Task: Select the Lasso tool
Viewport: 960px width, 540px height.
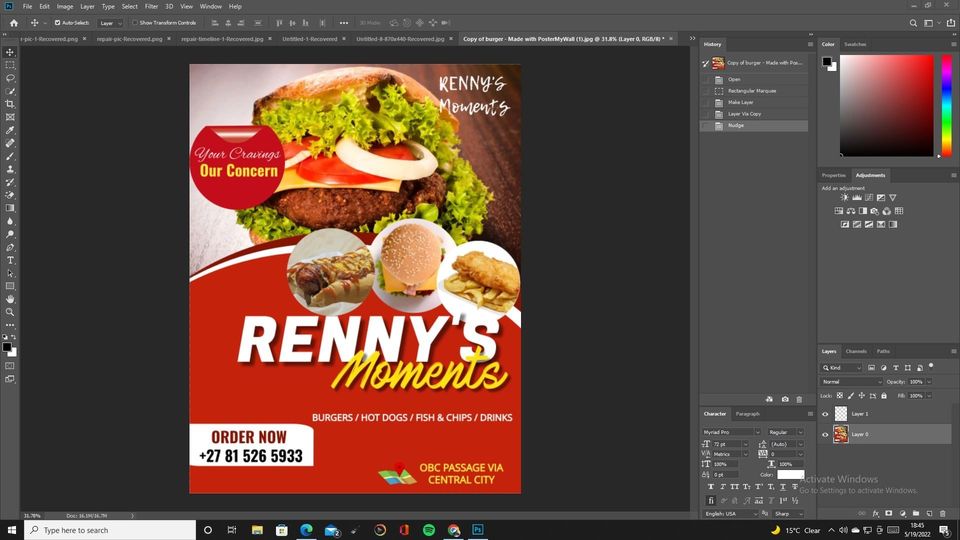Action: pyautogui.click(x=10, y=78)
